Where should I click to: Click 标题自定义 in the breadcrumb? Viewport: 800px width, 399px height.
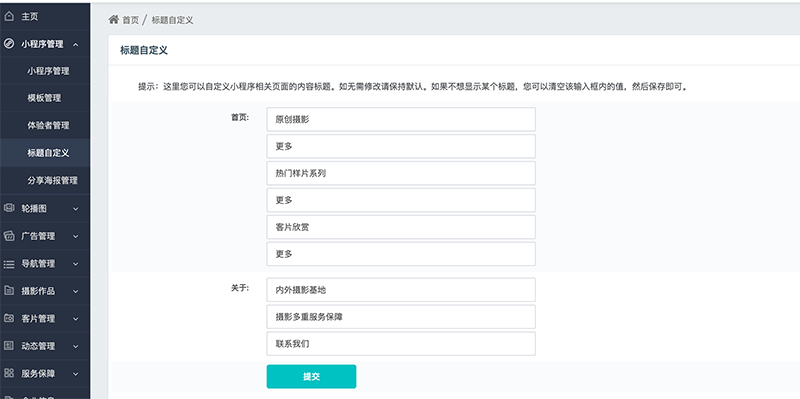[172, 20]
